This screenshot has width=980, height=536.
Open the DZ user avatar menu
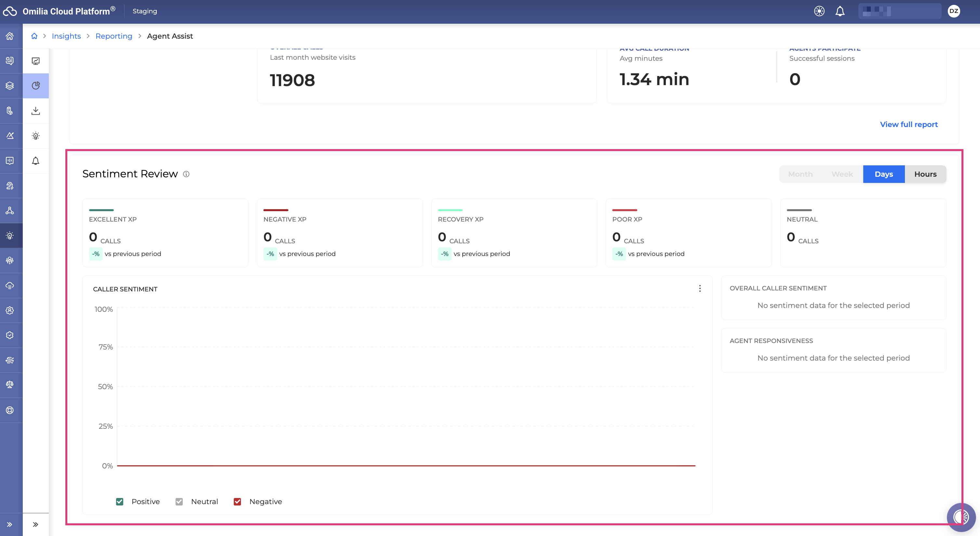coord(953,11)
